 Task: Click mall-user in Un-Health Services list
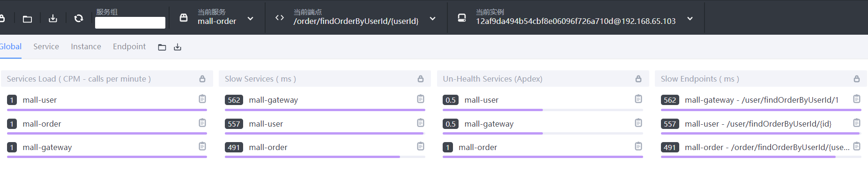pos(482,100)
